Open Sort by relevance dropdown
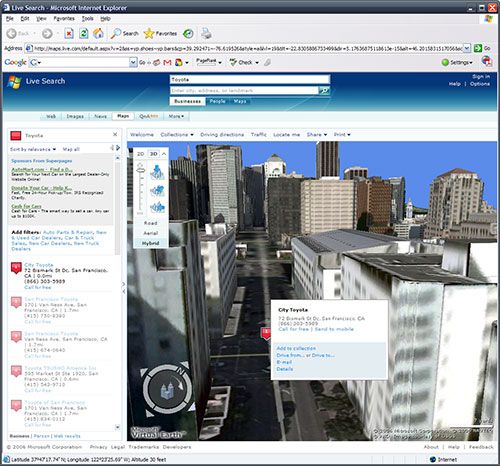Screen dimensions: 500x466 33,149
